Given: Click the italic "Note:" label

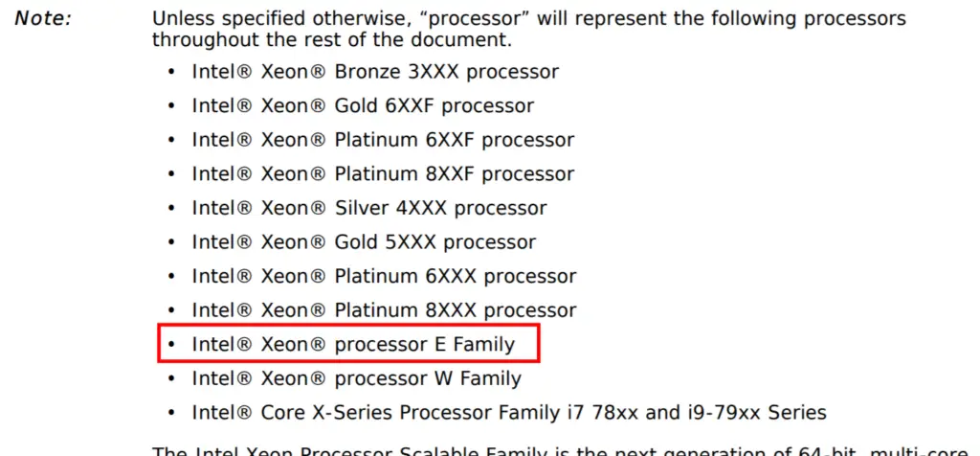Looking at the screenshot, I should (x=43, y=19).
